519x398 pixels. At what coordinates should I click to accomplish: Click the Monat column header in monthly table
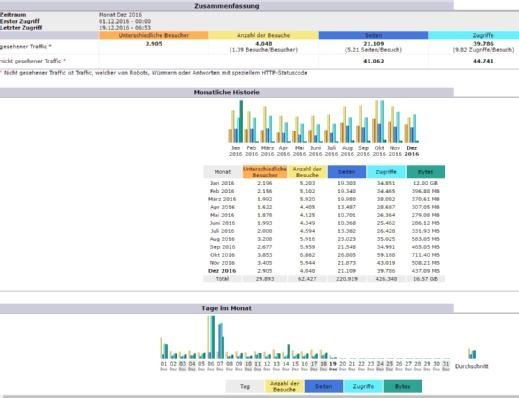point(223,172)
